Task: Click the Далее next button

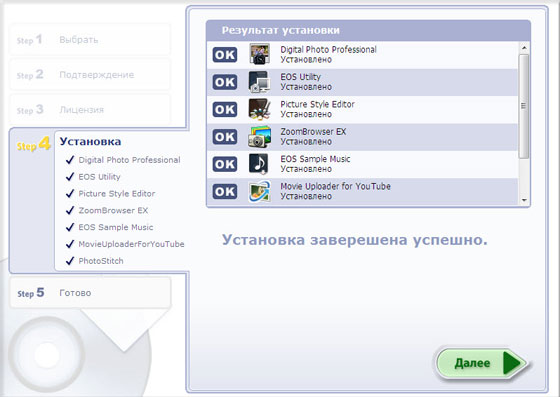Action: pyautogui.click(x=482, y=363)
